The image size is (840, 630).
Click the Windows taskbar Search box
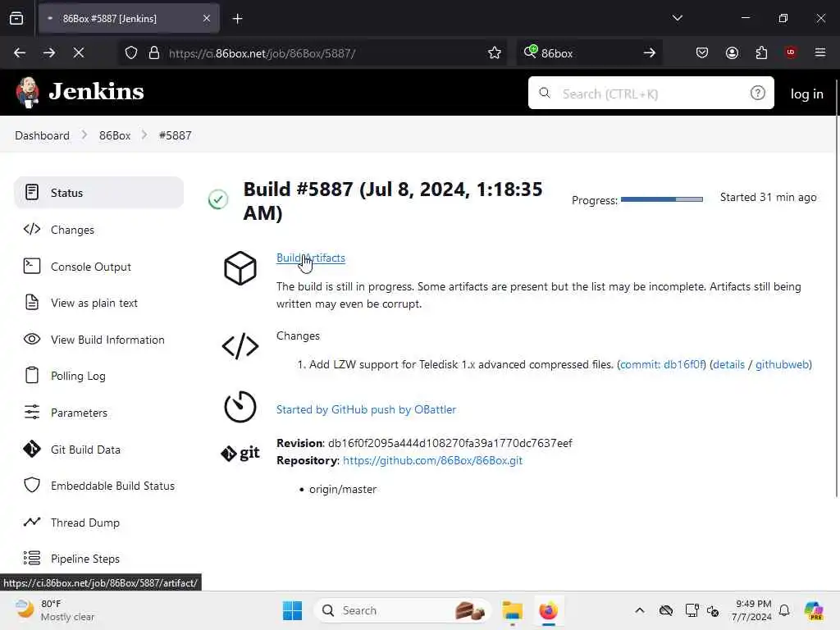click(x=403, y=610)
